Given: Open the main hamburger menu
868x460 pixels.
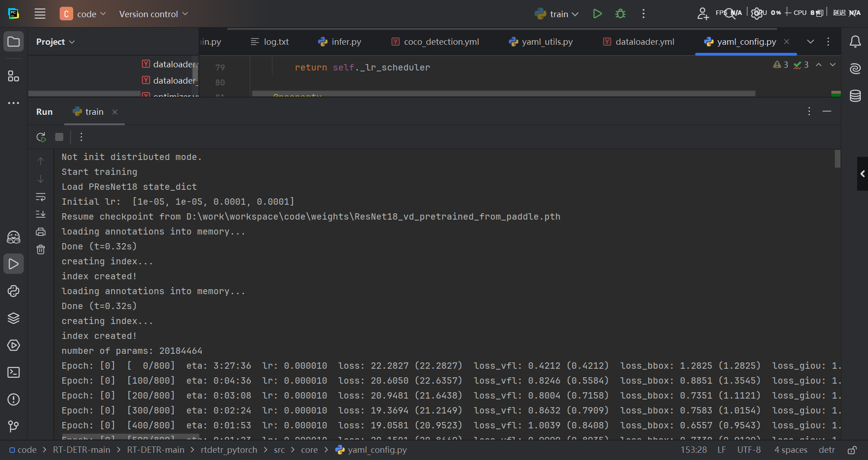Looking at the screenshot, I should point(40,14).
